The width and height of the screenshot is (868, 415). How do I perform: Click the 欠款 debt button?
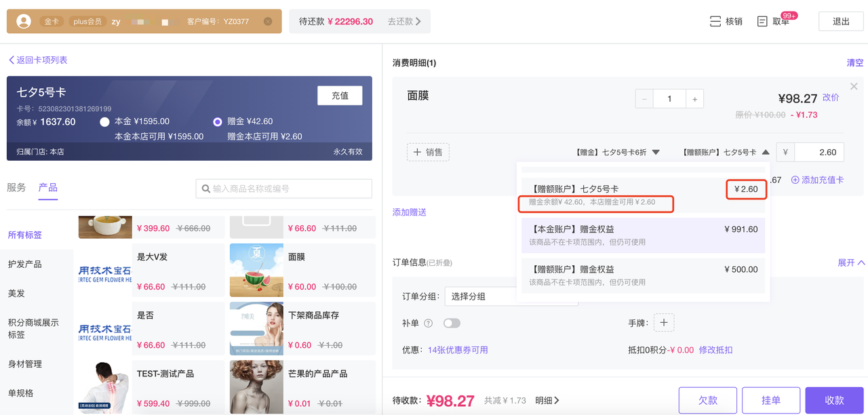[708, 400]
